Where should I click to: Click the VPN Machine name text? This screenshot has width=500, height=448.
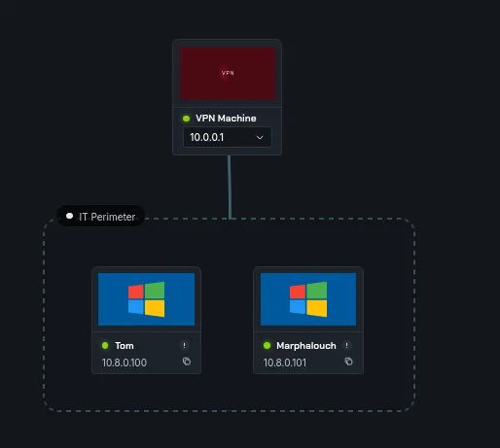coord(226,119)
